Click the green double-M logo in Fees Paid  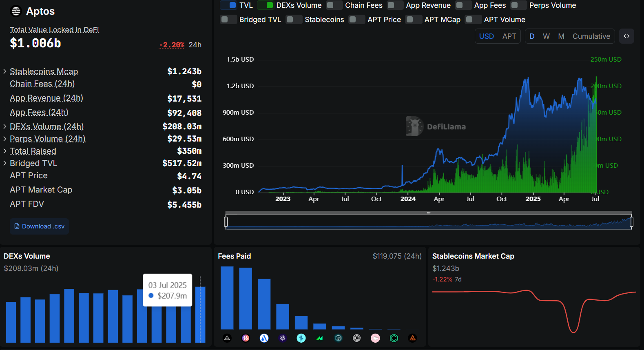[320, 338]
